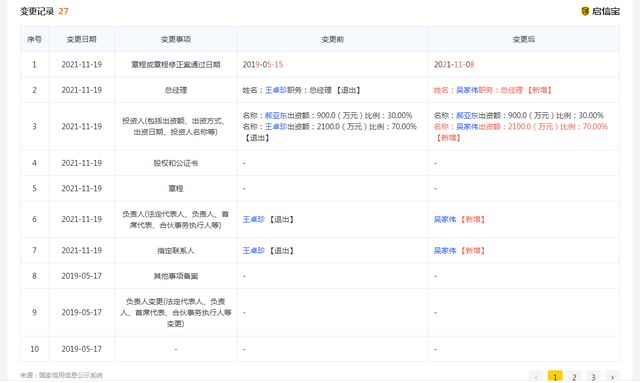This screenshot has width=640, height=383.
Task: Click the 章程 cell in row 5
Action: tap(176, 189)
